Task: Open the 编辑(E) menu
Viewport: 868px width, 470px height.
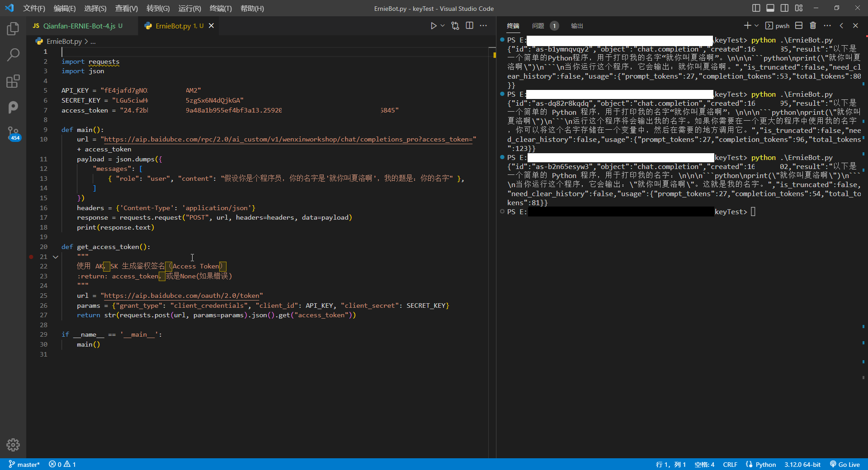Action: click(65, 8)
